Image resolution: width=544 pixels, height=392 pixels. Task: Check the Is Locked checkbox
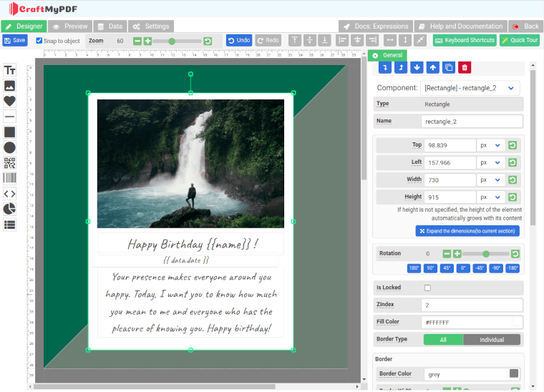(427, 288)
